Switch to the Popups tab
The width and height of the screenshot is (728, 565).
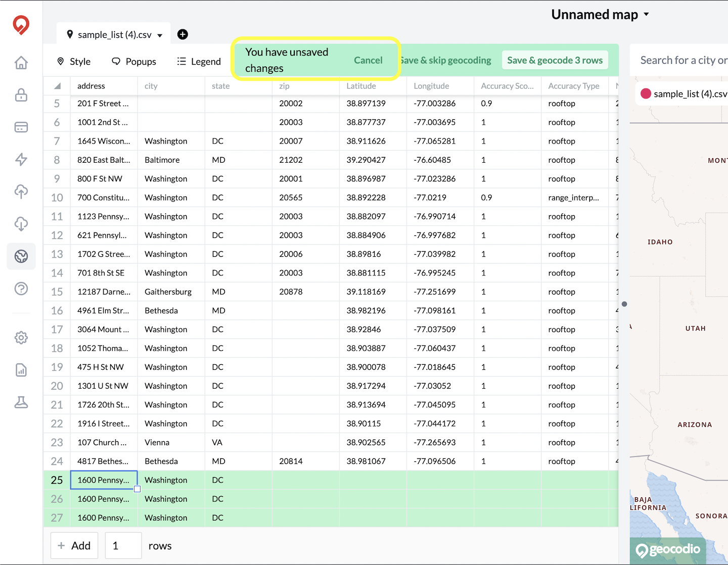click(134, 61)
